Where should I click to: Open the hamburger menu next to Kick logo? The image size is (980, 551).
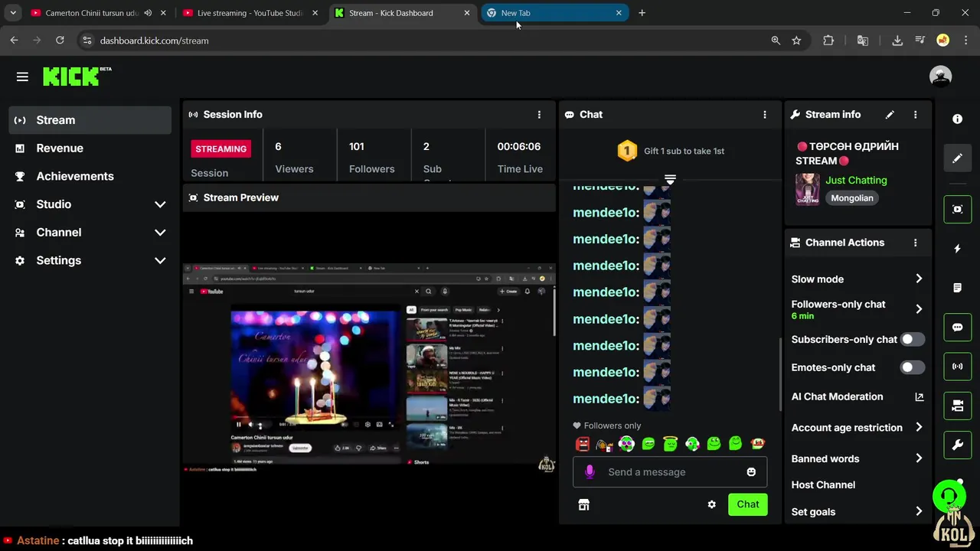[22, 77]
